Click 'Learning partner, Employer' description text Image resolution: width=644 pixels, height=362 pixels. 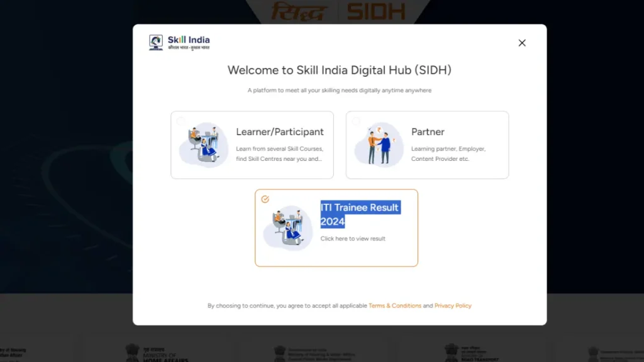click(x=448, y=154)
